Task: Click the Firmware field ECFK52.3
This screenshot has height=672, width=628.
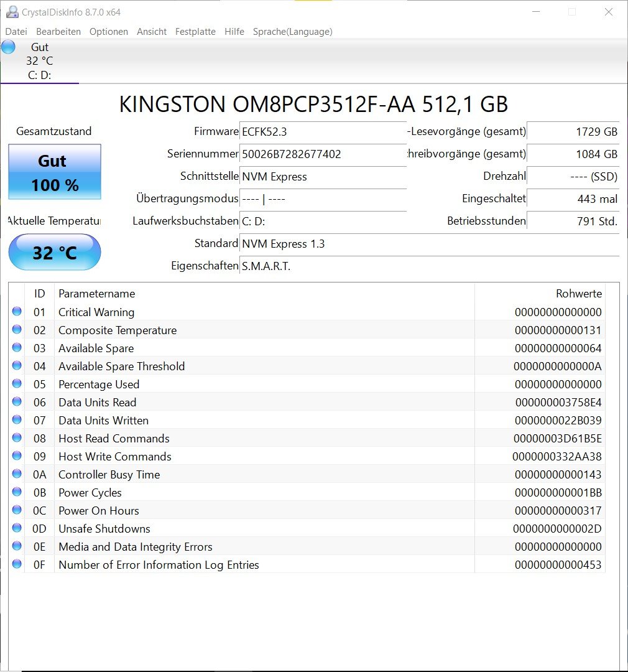Action: tap(323, 131)
